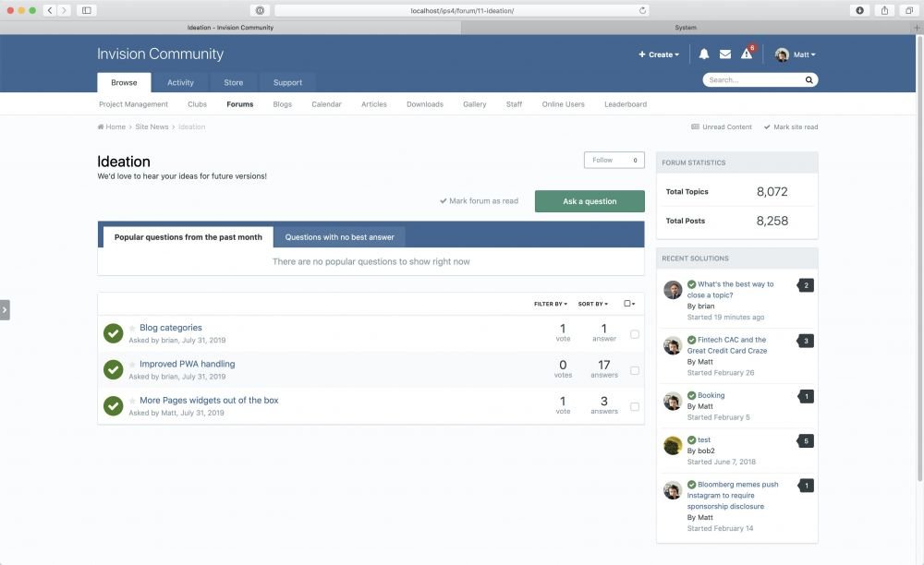Open the Sort By dropdown
Screen dimensions: 924x565
(x=593, y=304)
